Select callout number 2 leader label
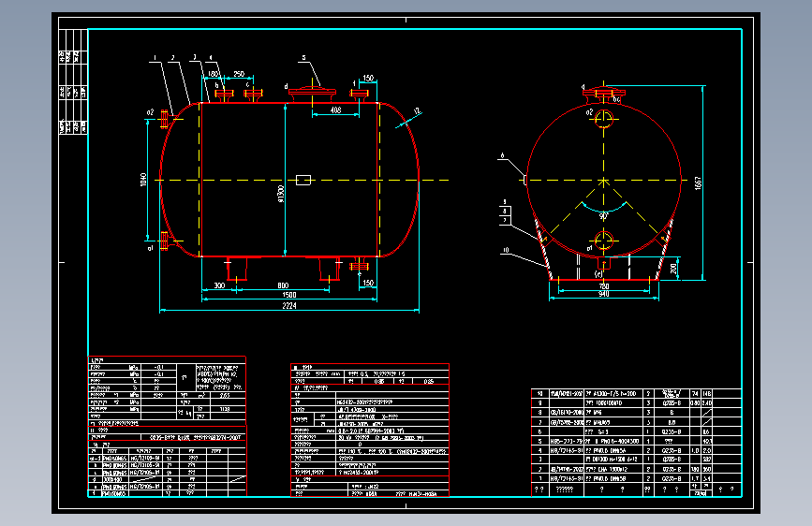Screen dimensions: 812x526 [173, 58]
